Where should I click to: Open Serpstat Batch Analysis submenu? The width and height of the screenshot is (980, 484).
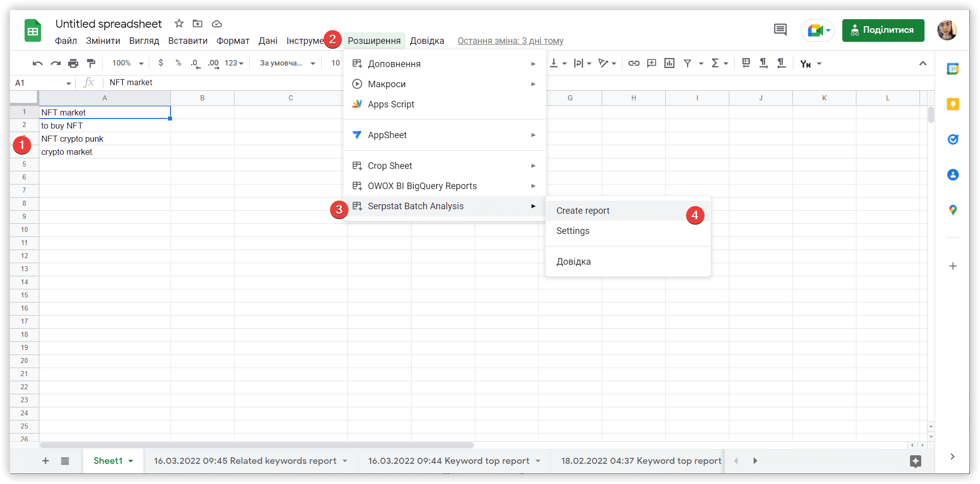point(444,206)
